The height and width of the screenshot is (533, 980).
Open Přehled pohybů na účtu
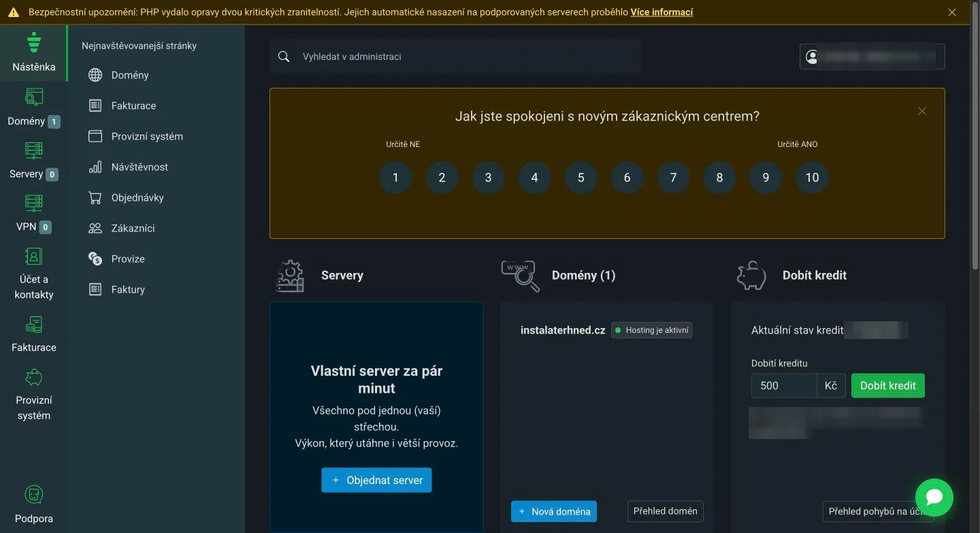pos(879,511)
